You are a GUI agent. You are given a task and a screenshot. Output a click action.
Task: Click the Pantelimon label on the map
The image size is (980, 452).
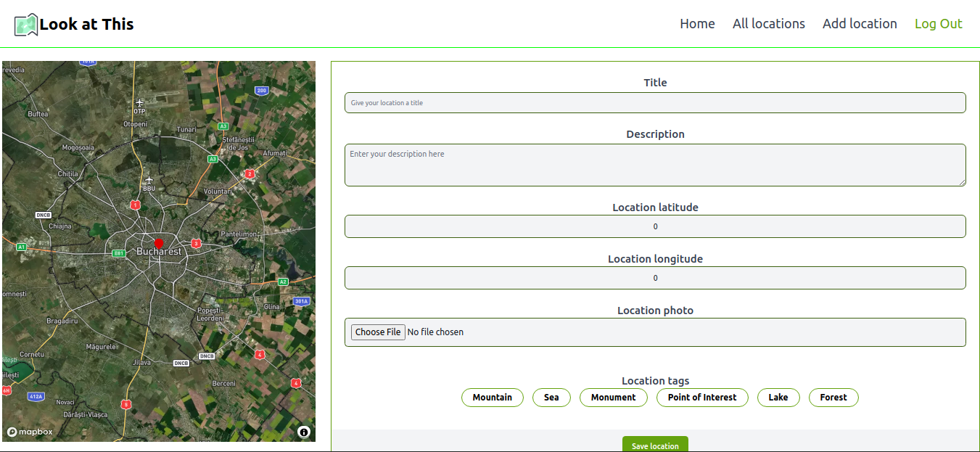pos(239,234)
